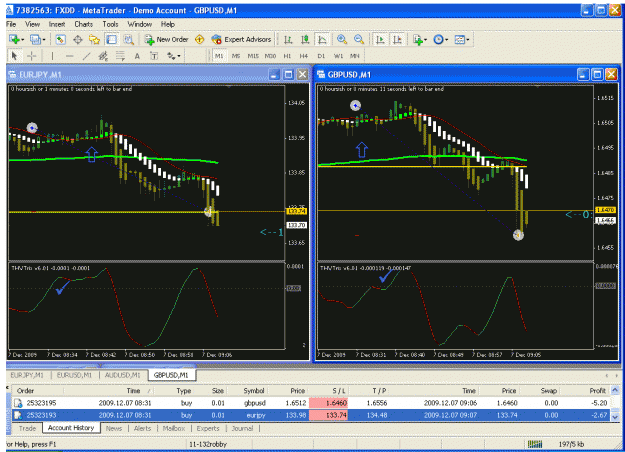Open the Charts menu
The height and width of the screenshot is (452, 625).
click(x=83, y=24)
